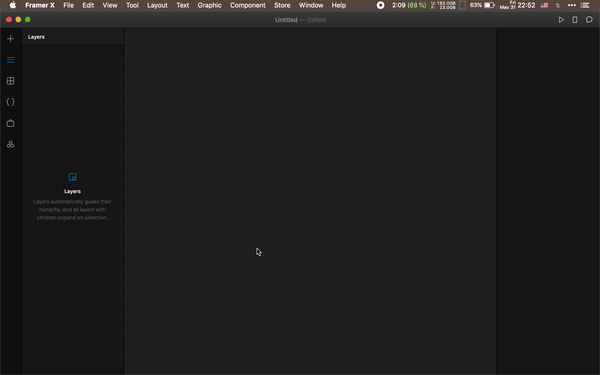600x375 pixels.
Task: Click the Preview play button
Action: coord(561,20)
